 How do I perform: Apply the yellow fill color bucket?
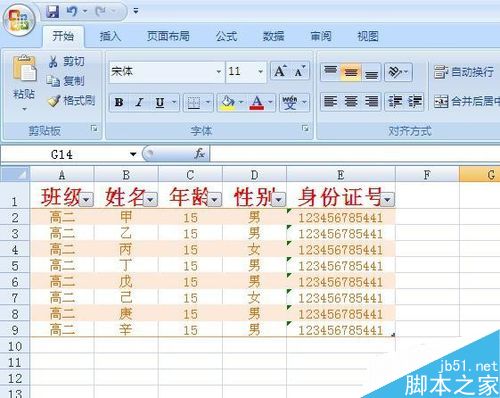[228, 102]
